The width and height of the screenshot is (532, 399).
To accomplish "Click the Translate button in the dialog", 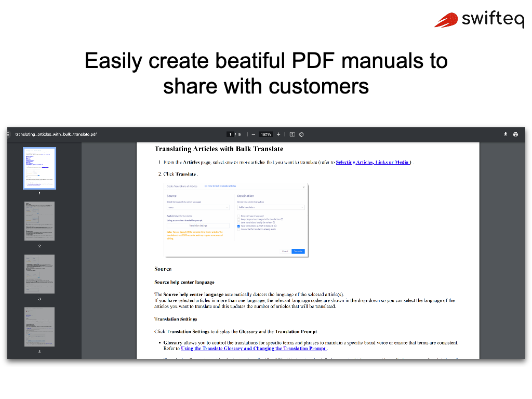I will point(298,251).
